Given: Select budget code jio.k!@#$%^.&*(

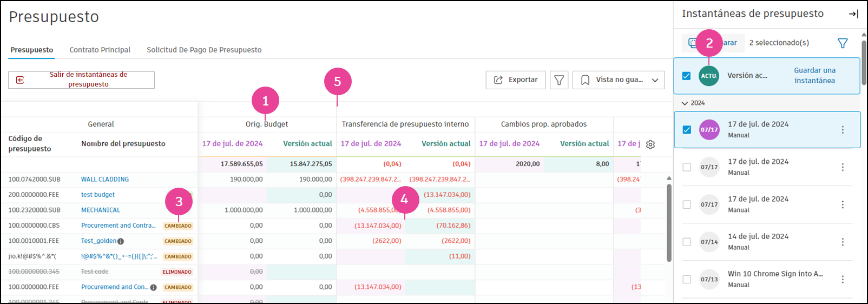Looking at the screenshot, I should (32, 256).
